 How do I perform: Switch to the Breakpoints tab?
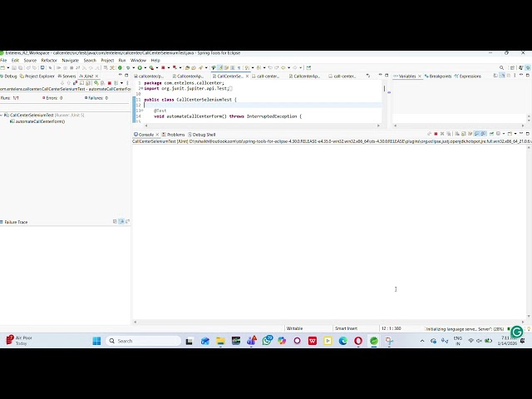(x=440, y=76)
